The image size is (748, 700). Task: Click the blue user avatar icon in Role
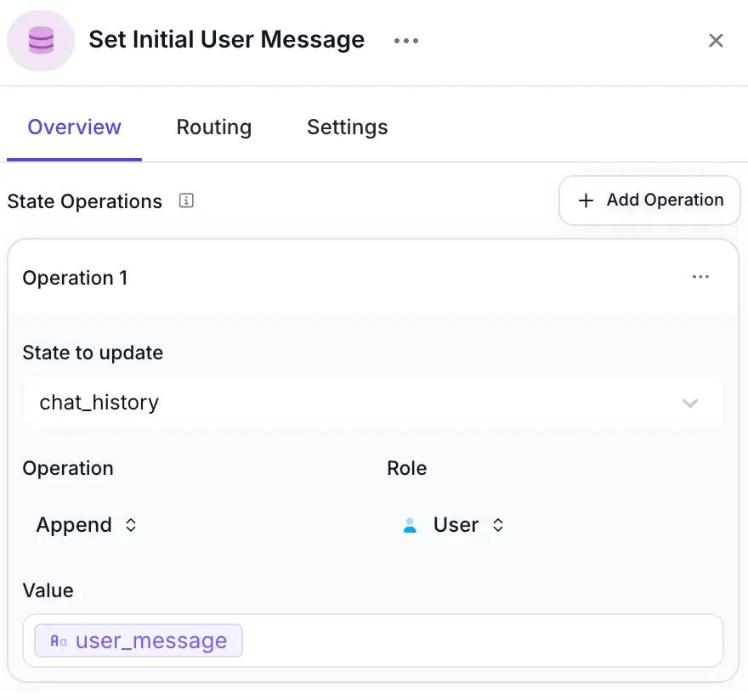[x=410, y=525]
